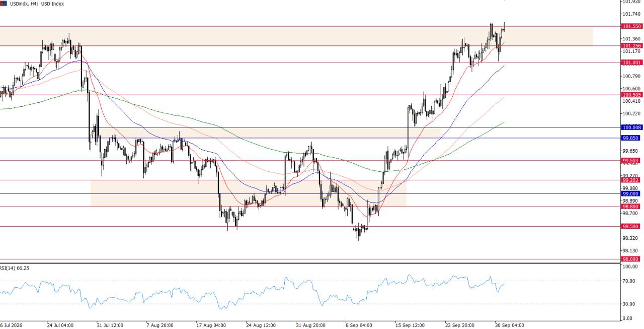Viewport: 644px width, 329px height.
Task: Click the 99.503 red level label
Action: pos(631,161)
